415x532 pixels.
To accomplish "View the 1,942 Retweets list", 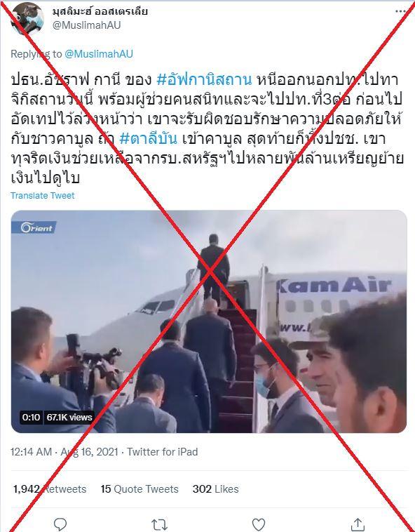I will click(x=50, y=489).
